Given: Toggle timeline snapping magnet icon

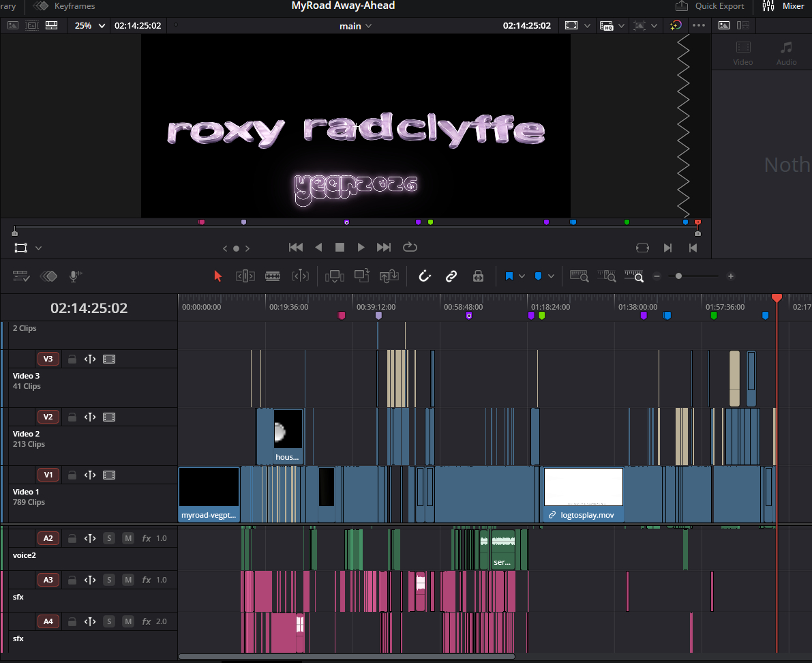Looking at the screenshot, I should tap(425, 276).
